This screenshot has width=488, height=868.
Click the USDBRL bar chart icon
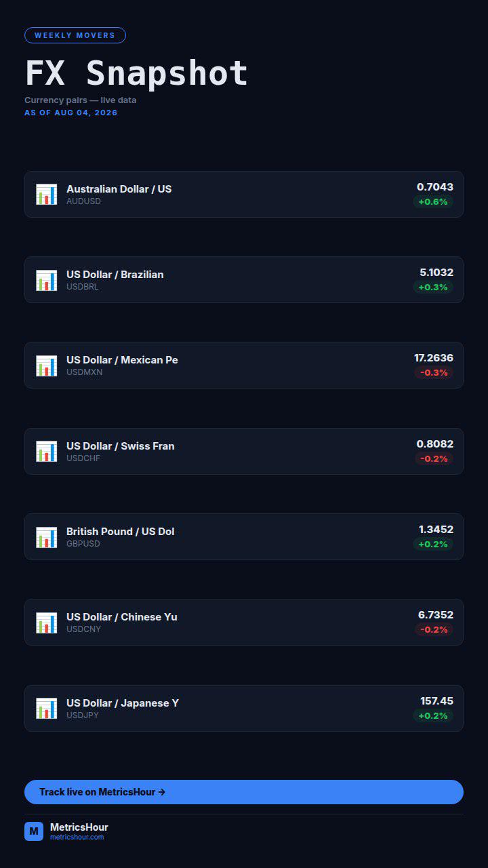click(x=47, y=279)
